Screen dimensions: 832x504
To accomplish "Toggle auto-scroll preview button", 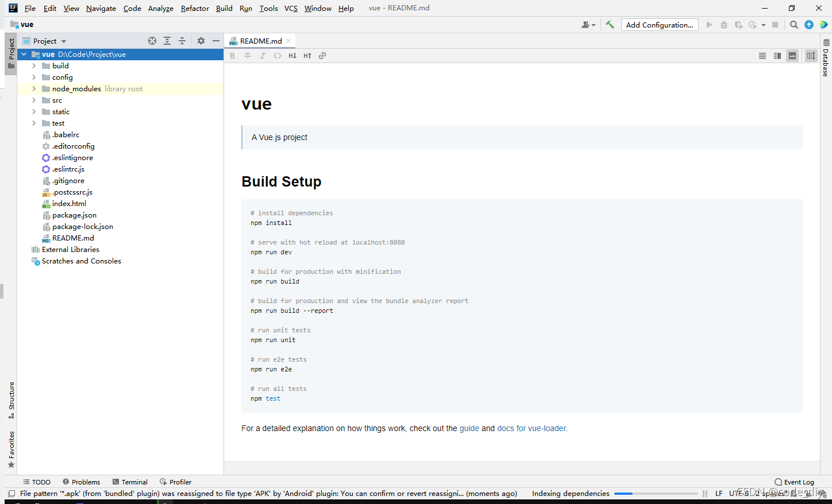I will coord(811,56).
